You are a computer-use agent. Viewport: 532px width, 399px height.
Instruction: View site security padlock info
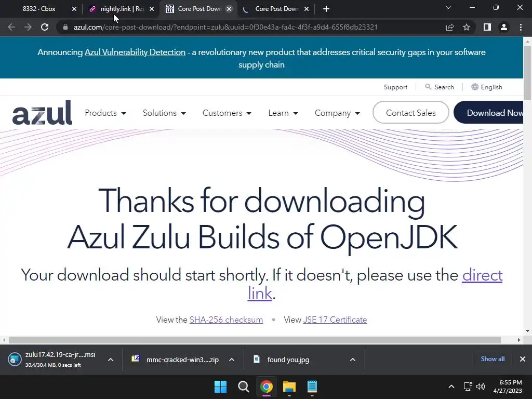[65, 27]
